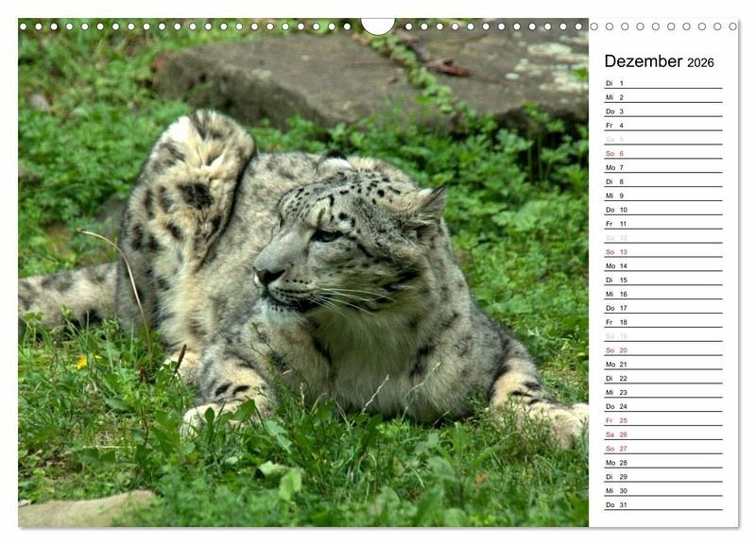Select the Mo 28 date line

662,463
